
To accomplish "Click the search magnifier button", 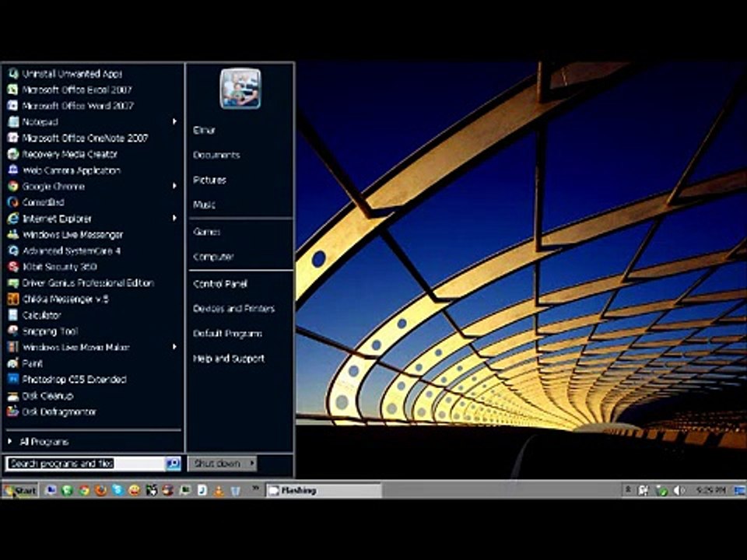I will [x=173, y=464].
